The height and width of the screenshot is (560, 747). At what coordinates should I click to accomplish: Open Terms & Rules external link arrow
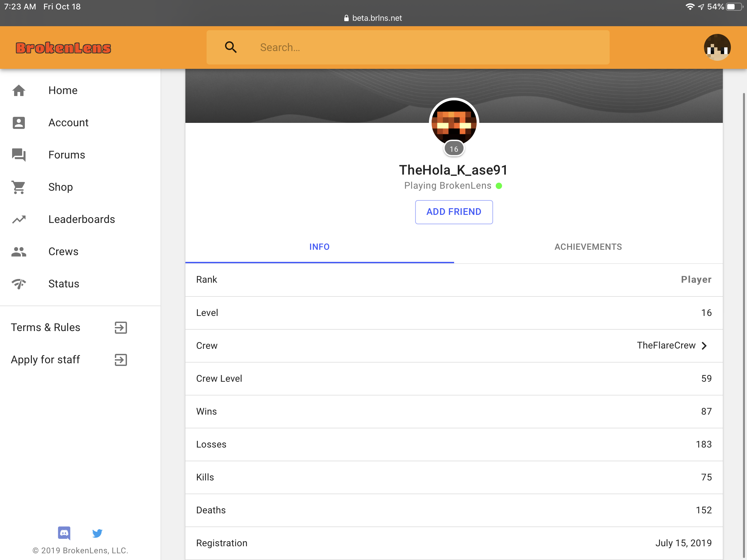pos(121,328)
